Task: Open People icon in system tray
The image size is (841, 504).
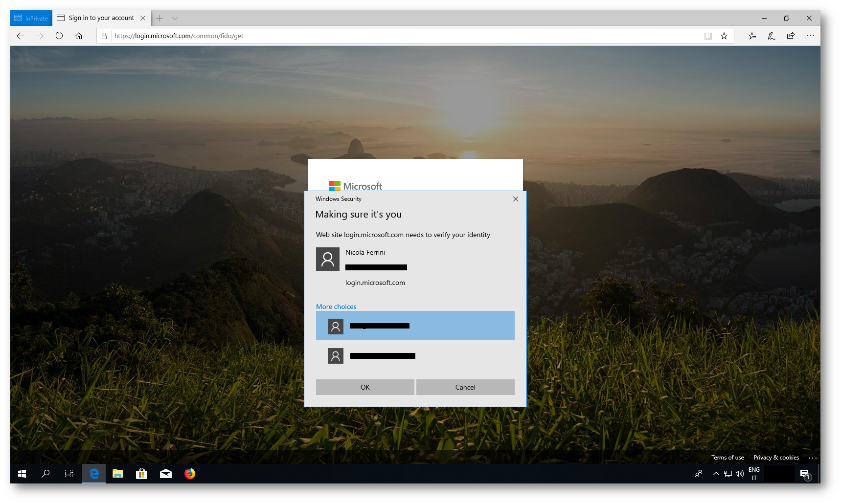Action: coord(699,474)
